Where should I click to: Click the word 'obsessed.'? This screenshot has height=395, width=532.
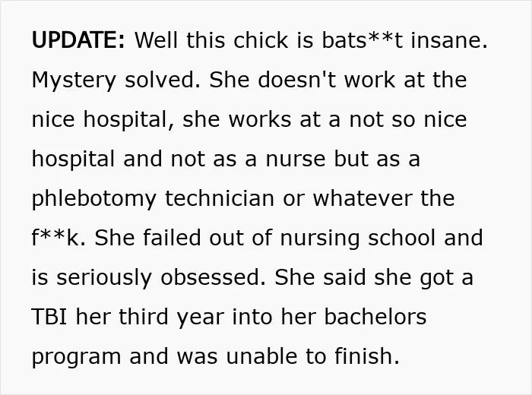[213, 277]
